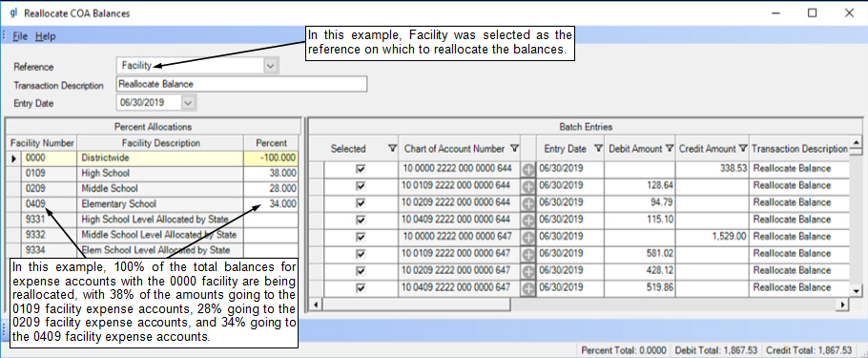Click the horizontal scrollbar track in Batch Entries
The width and height of the screenshot is (868, 358).
click(x=673, y=305)
